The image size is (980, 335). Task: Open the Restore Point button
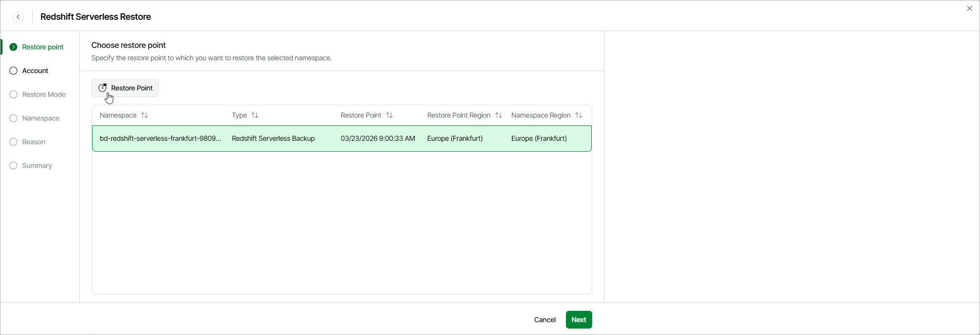coord(125,88)
